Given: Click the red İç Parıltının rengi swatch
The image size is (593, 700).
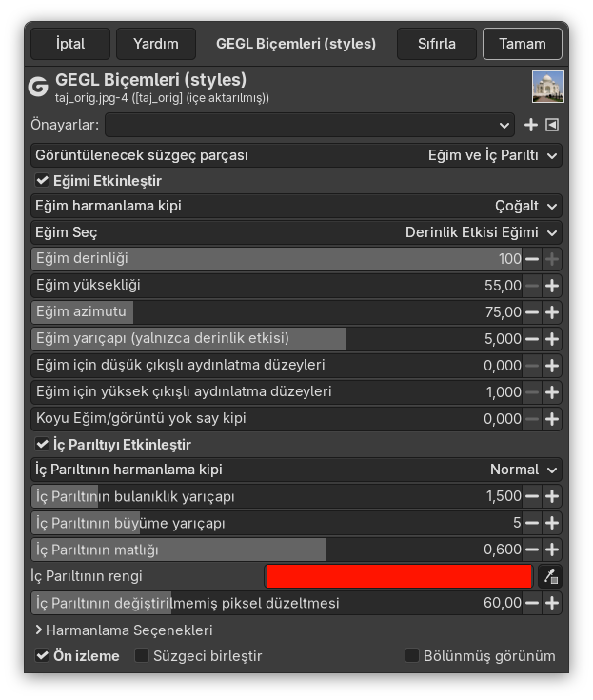Looking at the screenshot, I should click(399, 576).
